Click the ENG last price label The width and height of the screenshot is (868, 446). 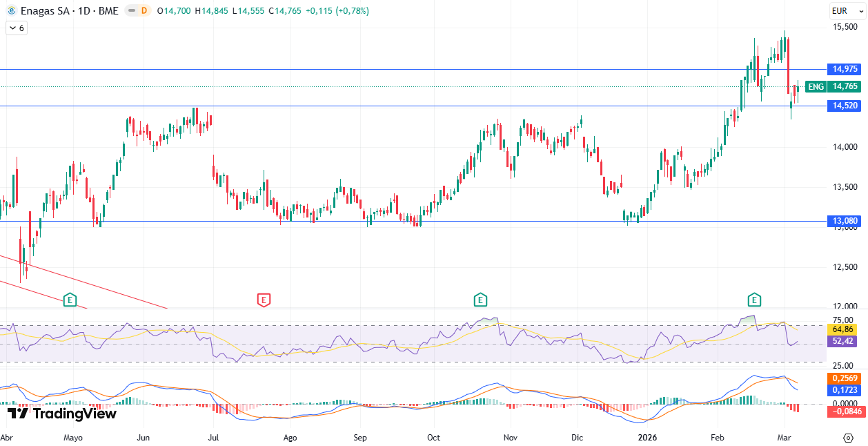point(816,86)
